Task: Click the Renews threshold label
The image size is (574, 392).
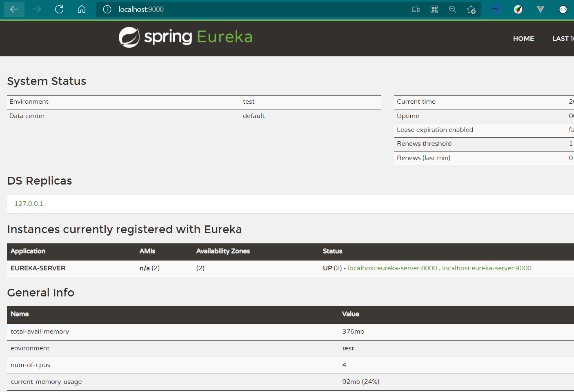Action: point(424,144)
